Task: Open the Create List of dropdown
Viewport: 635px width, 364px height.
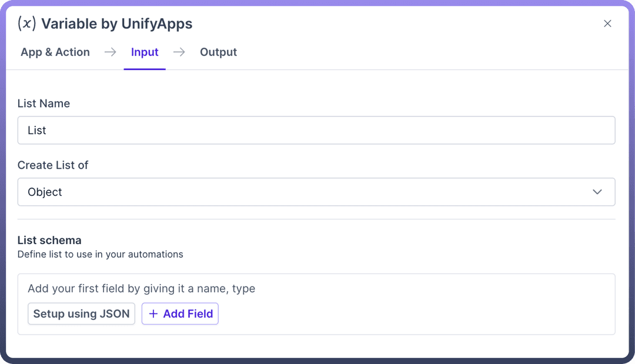Action: [316, 192]
